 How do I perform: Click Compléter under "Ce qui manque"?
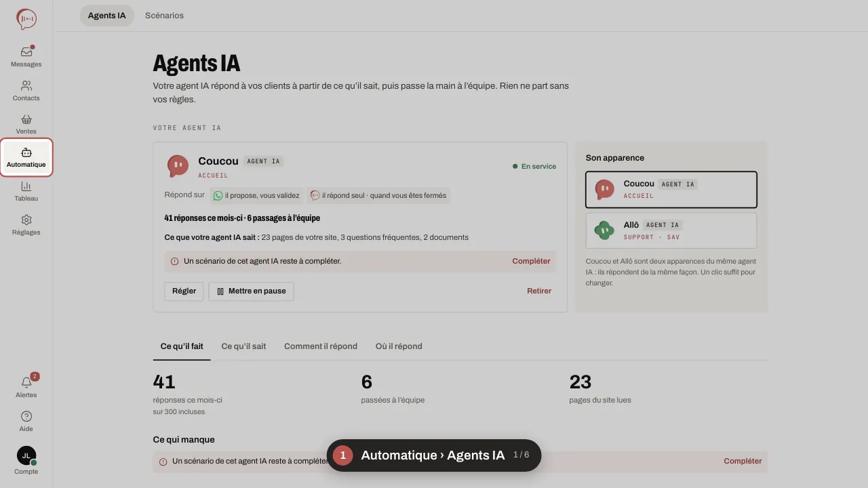point(743,461)
